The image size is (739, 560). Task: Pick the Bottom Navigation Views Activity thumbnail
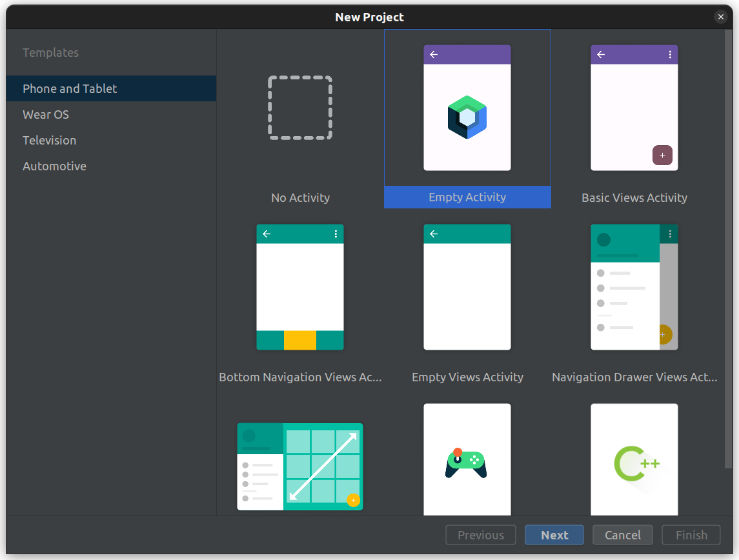[x=300, y=287]
